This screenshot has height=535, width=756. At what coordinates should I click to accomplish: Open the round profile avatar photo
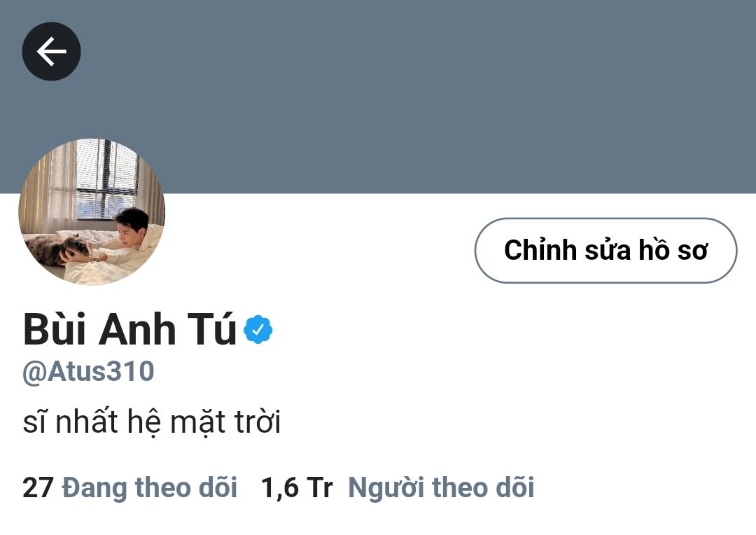click(92, 211)
